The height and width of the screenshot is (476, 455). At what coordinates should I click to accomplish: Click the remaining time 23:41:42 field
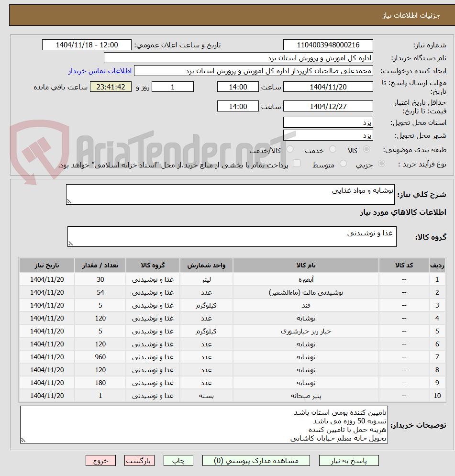coord(111,87)
